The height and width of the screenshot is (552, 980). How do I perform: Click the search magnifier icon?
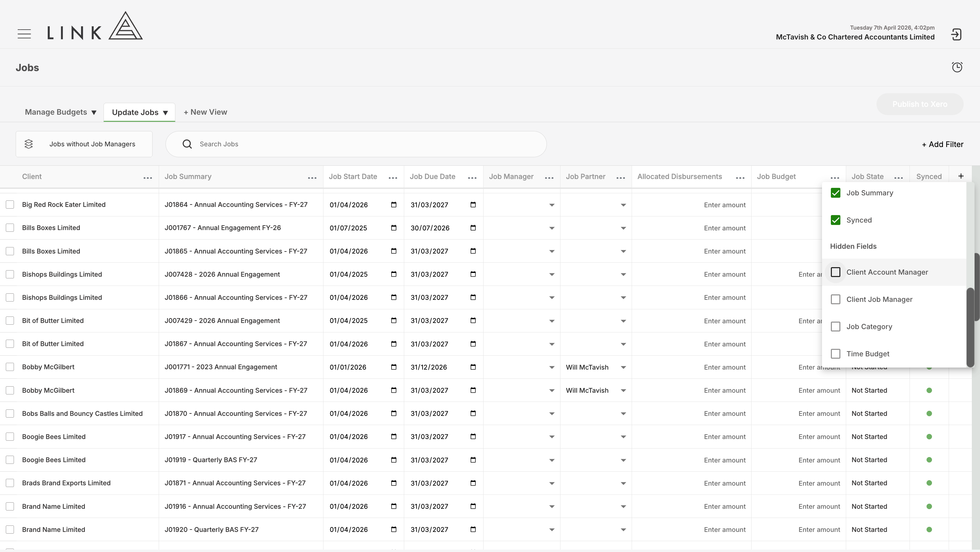[x=187, y=144]
